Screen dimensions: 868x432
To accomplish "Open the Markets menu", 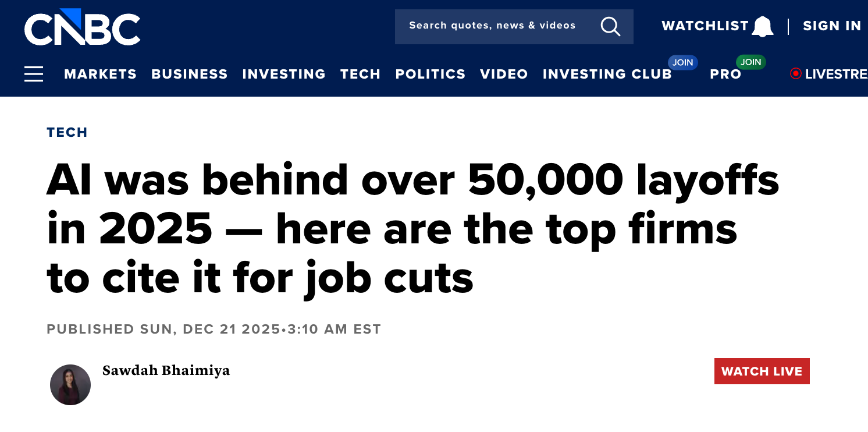I will (x=100, y=75).
